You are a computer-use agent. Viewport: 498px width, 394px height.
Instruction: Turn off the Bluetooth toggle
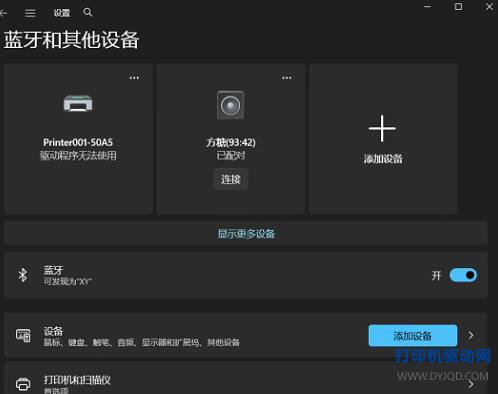click(463, 275)
